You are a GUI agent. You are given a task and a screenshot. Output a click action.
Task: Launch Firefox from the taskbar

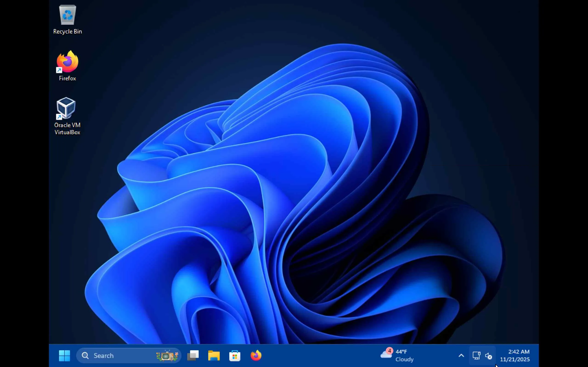256,356
